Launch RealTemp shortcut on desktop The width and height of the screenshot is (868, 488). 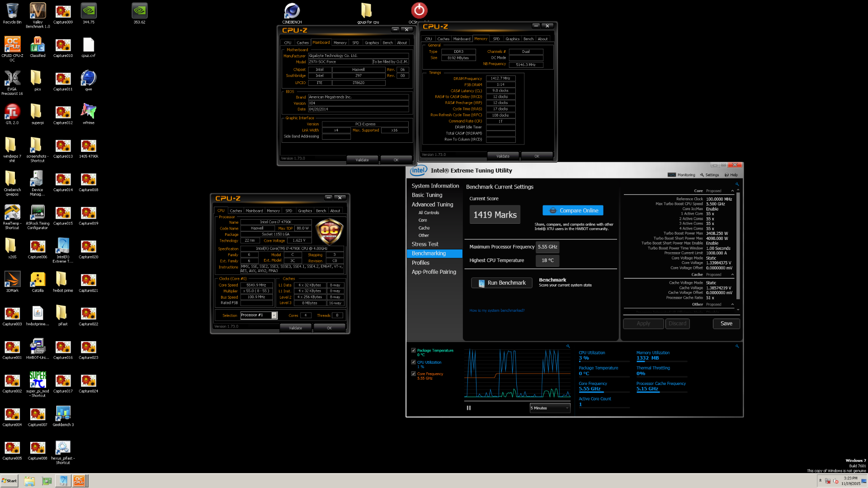pos(12,217)
